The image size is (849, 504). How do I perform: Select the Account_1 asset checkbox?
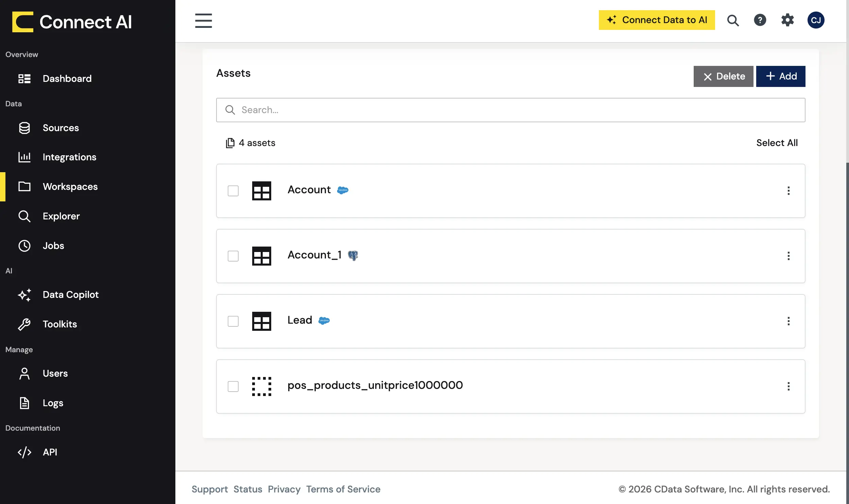tap(233, 256)
